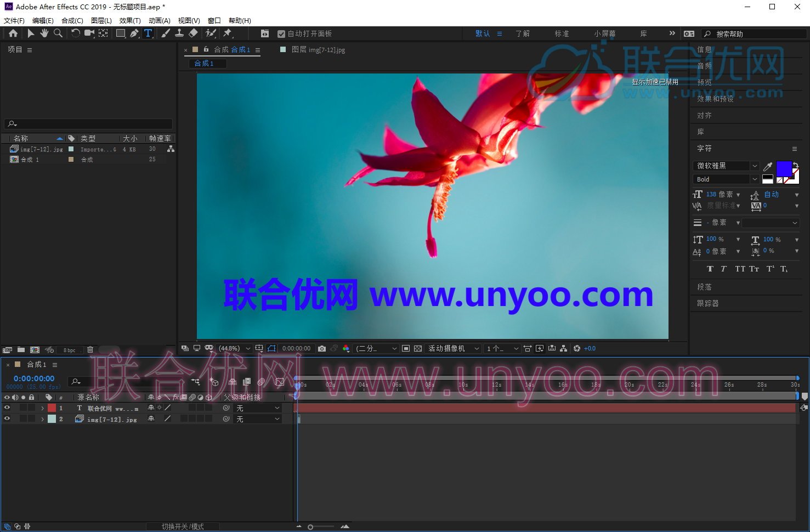This screenshot has width=810, height=532.
Task: Open the font family dropdown 微软雅黑
Action: [726, 166]
